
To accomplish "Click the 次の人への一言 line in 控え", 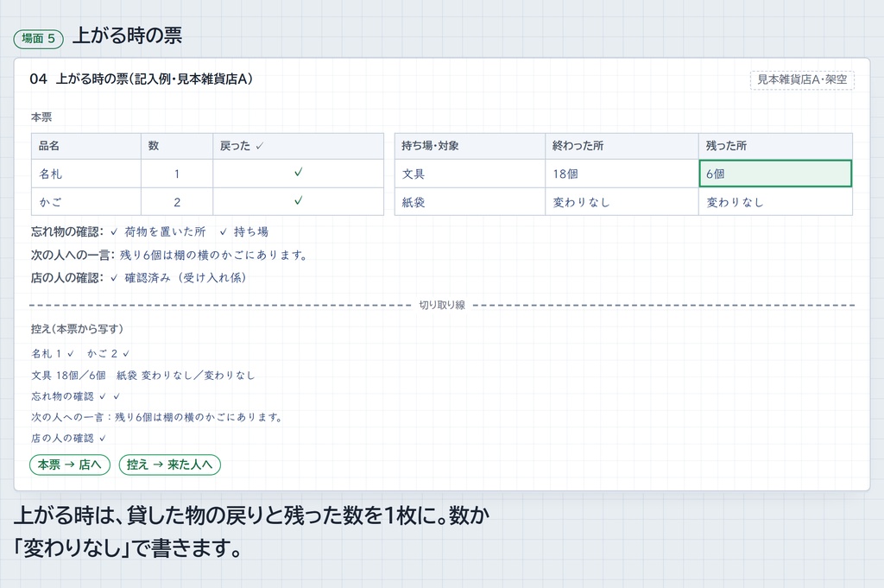I will click(156, 417).
